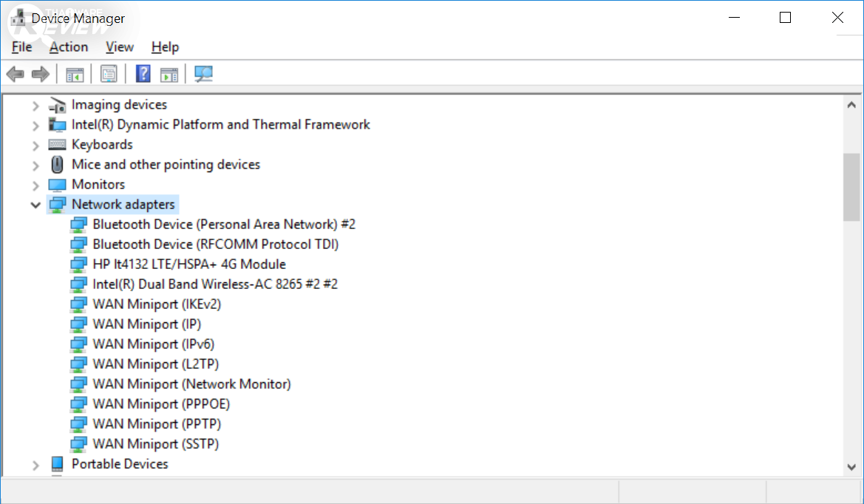The height and width of the screenshot is (504, 864).
Task: Open the Action menu
Action: [69, 47]
